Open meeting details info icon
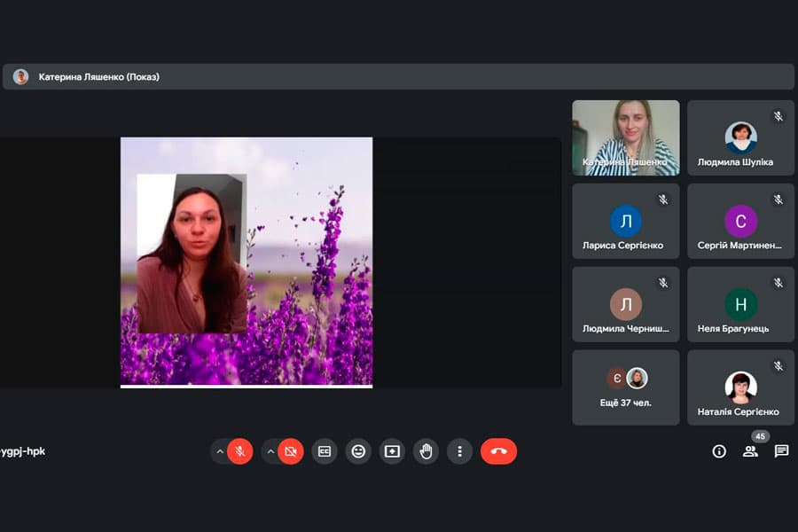The height and width of the screenshot is (532, 798). [x=719, y=451]
